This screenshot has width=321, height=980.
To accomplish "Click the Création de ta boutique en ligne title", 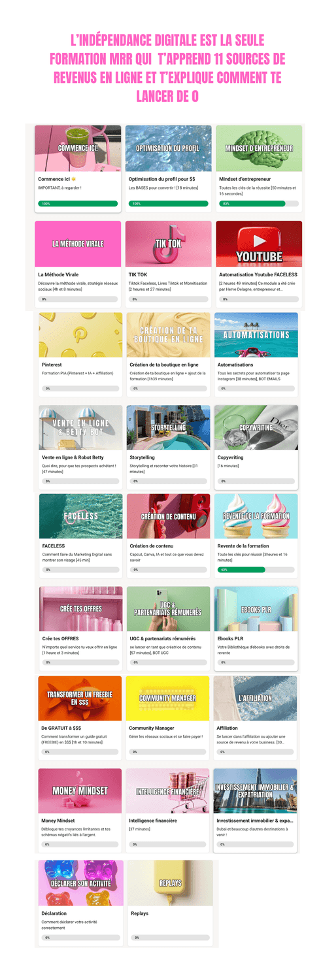I will (x=164, y=365).
